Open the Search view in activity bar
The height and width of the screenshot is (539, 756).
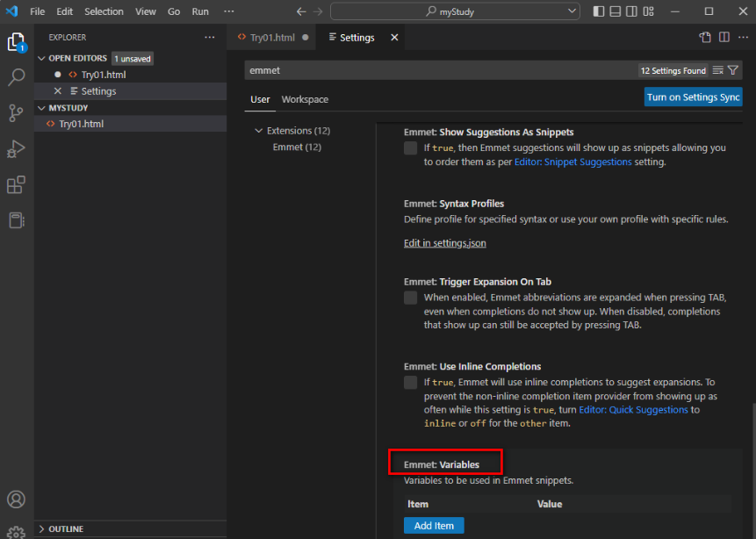click(x=17, y=77)
